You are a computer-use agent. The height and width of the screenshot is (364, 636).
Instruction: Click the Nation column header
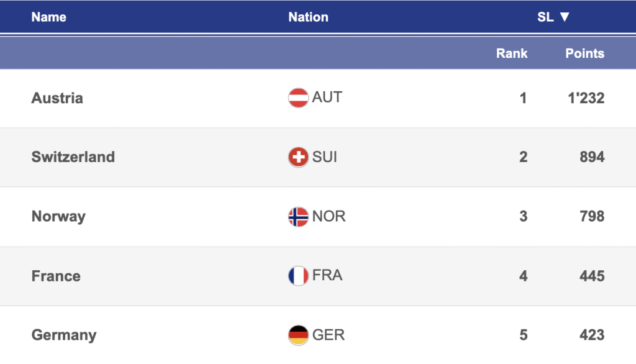point(308,17)
